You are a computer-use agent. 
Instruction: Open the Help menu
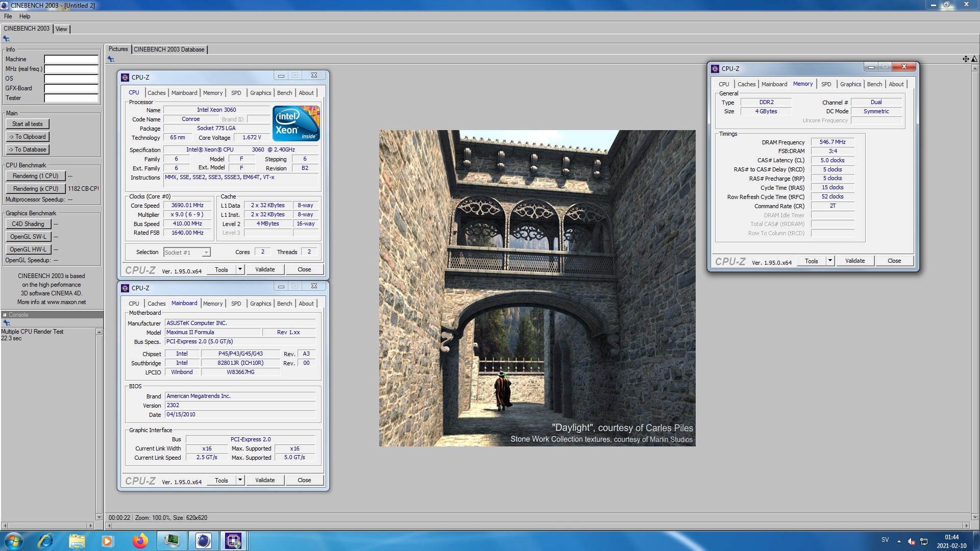(24, 16)
